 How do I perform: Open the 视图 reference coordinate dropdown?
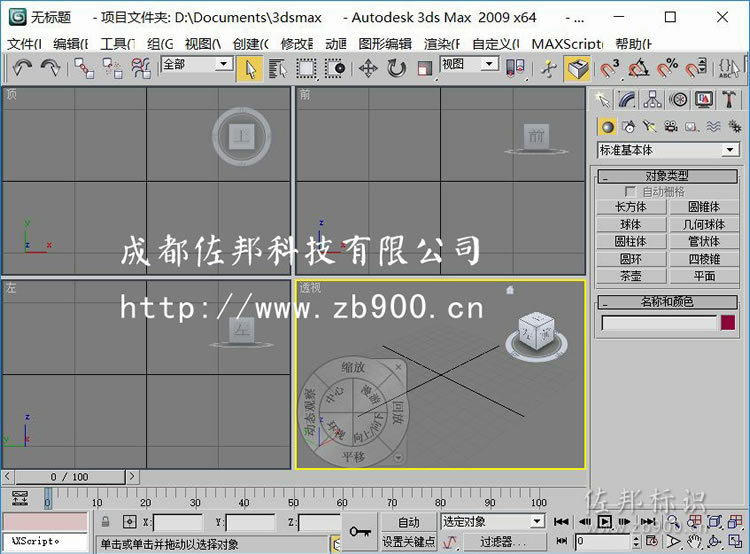click(469, 64)
